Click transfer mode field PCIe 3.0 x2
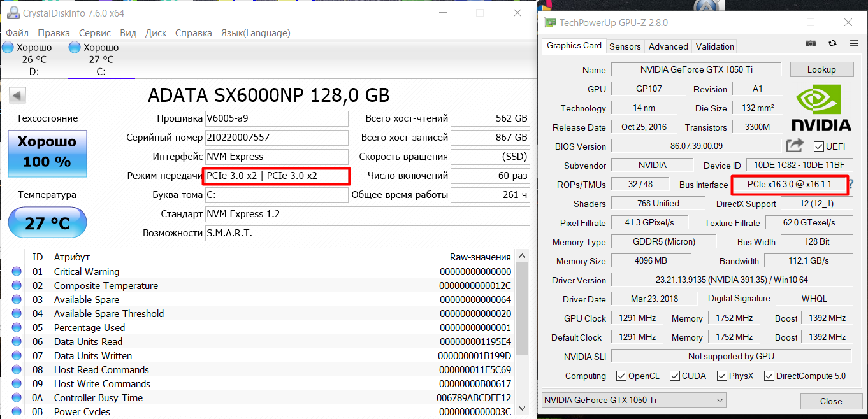Screen dimensions: 868x419 pos(277,176)
